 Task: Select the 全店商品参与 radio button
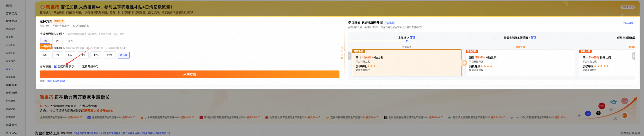point(55,67)
